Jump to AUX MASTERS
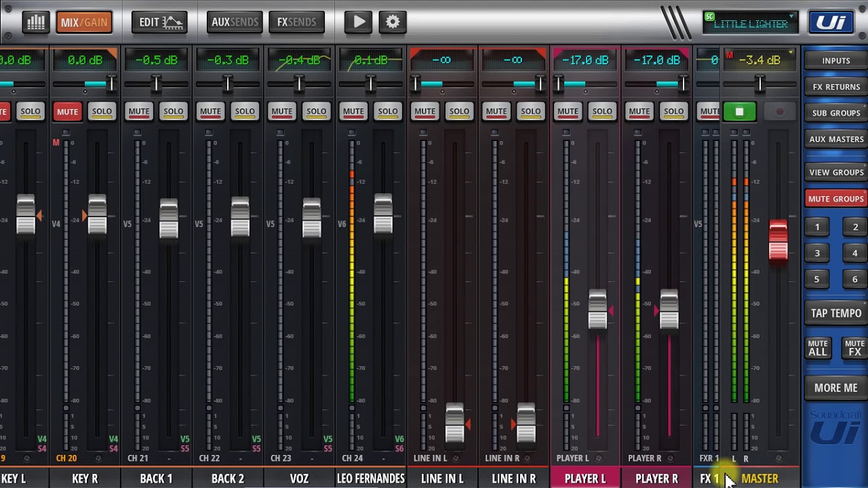This screenshot has width=868, height=488. (836, 139)
